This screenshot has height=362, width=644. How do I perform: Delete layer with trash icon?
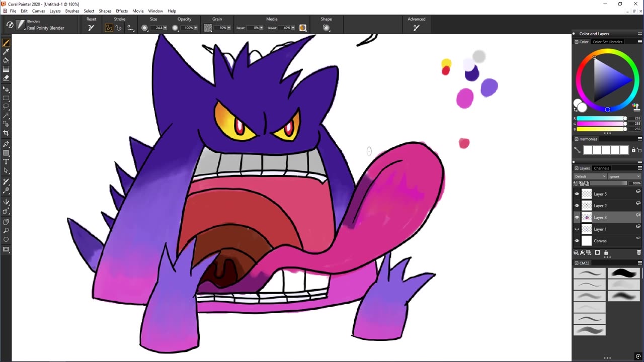639,252
